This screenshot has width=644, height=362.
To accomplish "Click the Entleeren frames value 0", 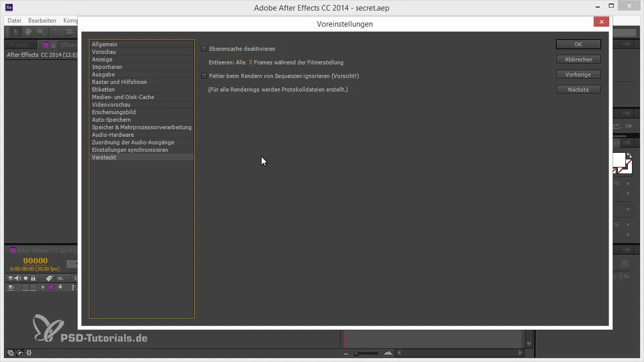I will coord(251,62).
